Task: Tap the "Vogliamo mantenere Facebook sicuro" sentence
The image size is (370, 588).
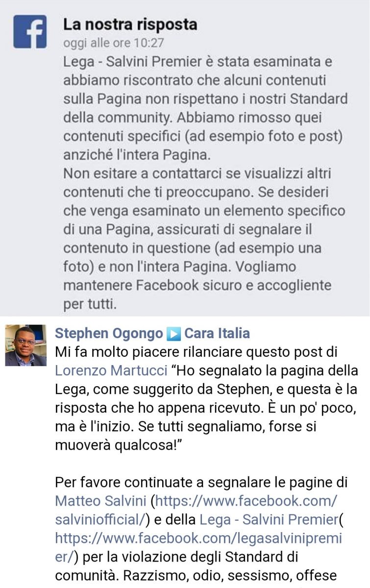Action: pyautogui.click(x=197, y=276)
